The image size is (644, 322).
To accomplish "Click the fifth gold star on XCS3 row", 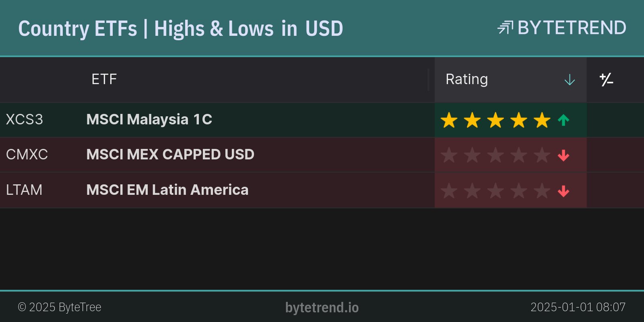I will pyautogui.click(x=542, y=120).
